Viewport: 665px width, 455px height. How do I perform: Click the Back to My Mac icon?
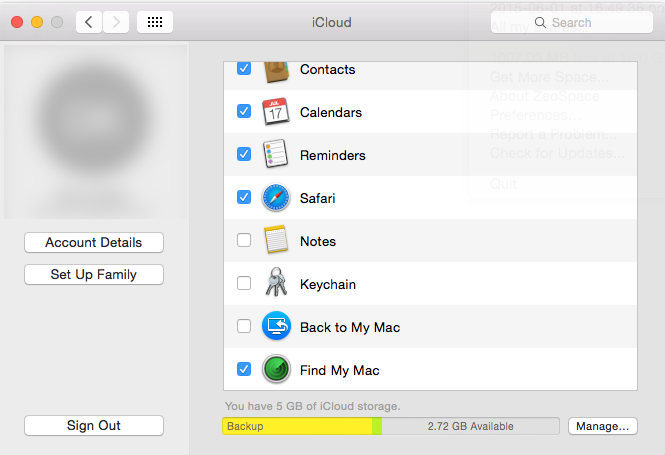coord(276,326)
